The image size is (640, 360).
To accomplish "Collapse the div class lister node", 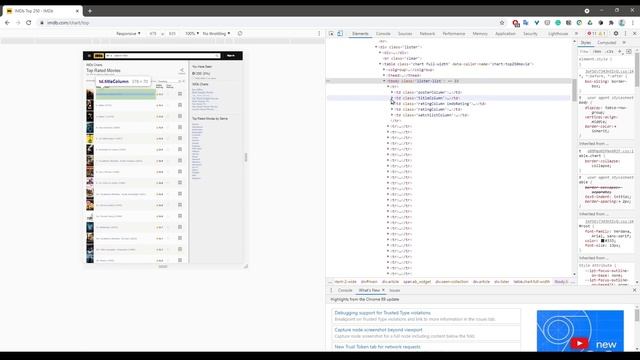I will 376,47.
